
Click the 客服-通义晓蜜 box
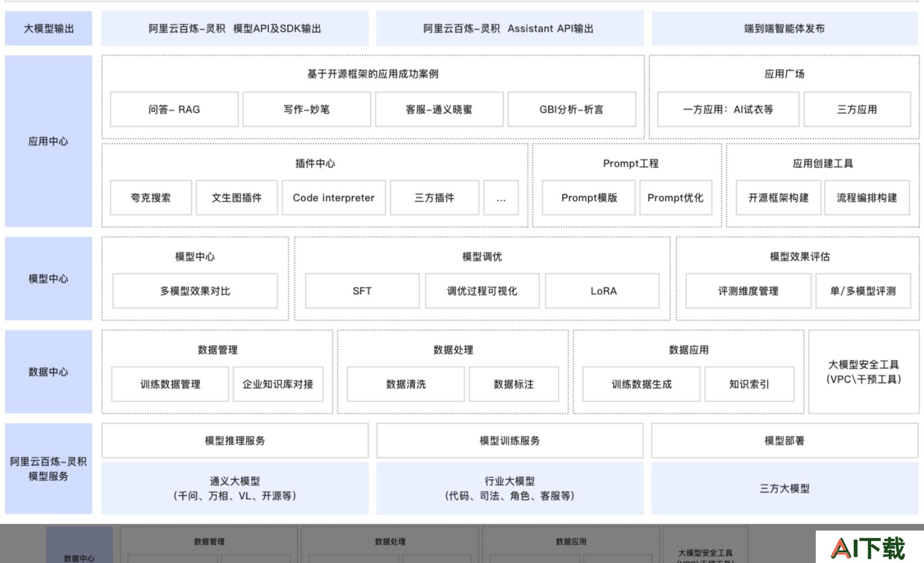click(x=439, y=109)
